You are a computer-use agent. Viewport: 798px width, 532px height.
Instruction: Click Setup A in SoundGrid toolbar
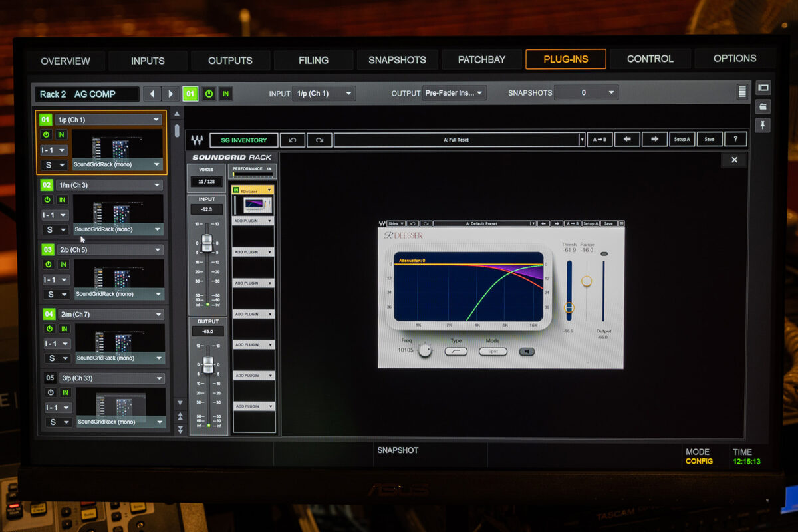click(682, 140)
